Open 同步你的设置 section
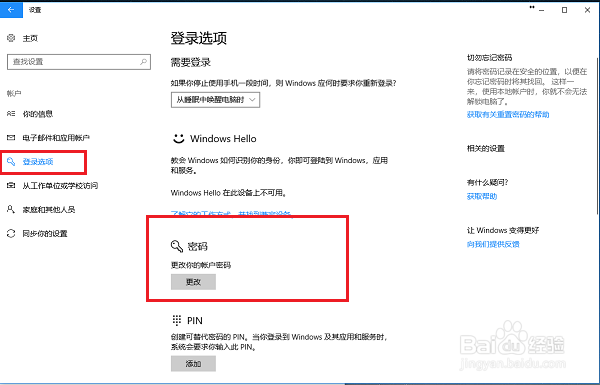This screenshot has width=600, height=385. (x=45, y=233)
